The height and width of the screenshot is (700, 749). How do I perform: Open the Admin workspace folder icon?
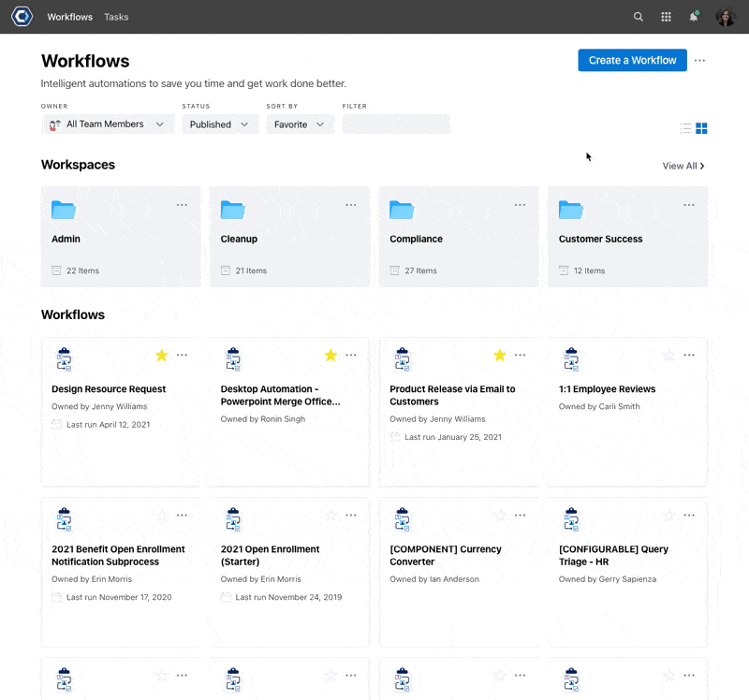[64, 210]
